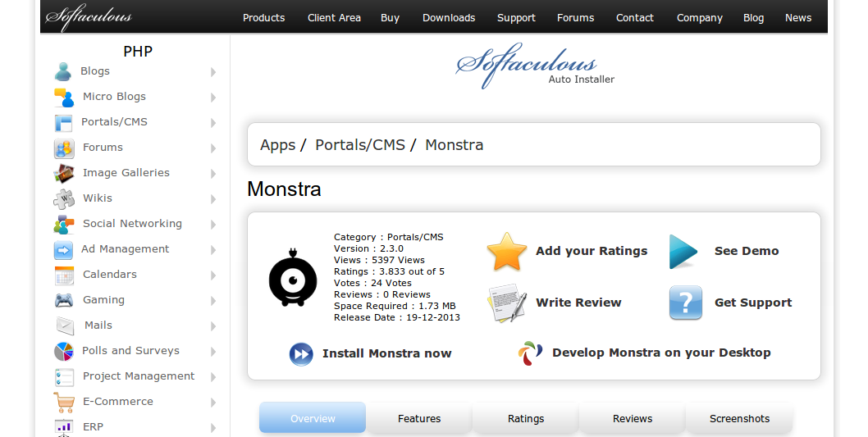This screenshot has width=868, height=437.
Task: Click the Micro Blogs category icon
Action: [x=64, y=98]
